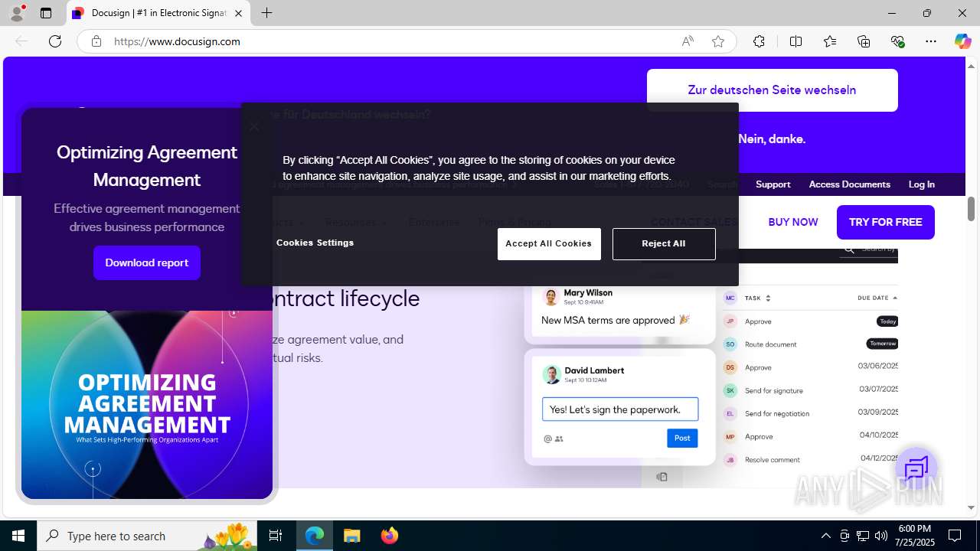The width and height of the screenshot is (980, 551).
Task: Toggle split screen view
Action: (795, 41)
